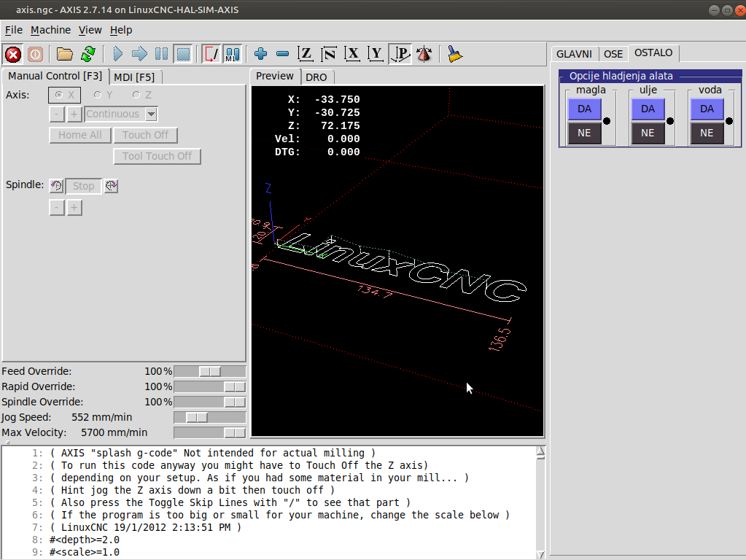This screenshot has height=560, width=746.
Task: Click the Home All button
Action: tap(80, 135)
